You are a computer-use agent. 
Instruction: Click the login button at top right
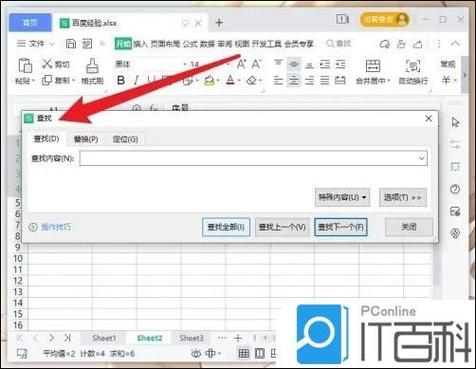(x=384, y=20)
